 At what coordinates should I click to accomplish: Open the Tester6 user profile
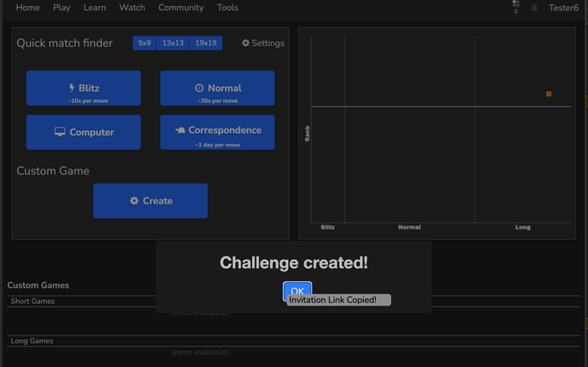click(563, 8)
